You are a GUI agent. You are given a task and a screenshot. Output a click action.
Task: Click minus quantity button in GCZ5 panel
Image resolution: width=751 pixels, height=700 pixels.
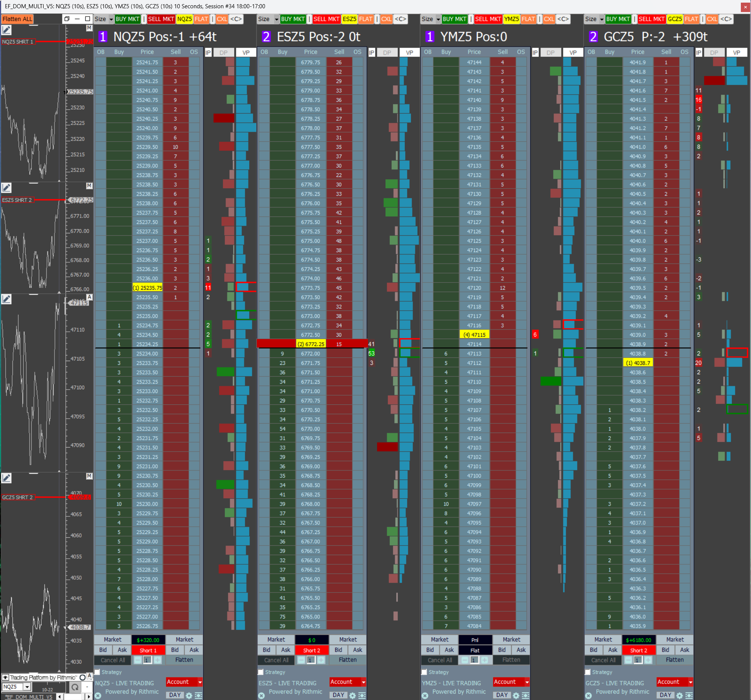[628, 660]
